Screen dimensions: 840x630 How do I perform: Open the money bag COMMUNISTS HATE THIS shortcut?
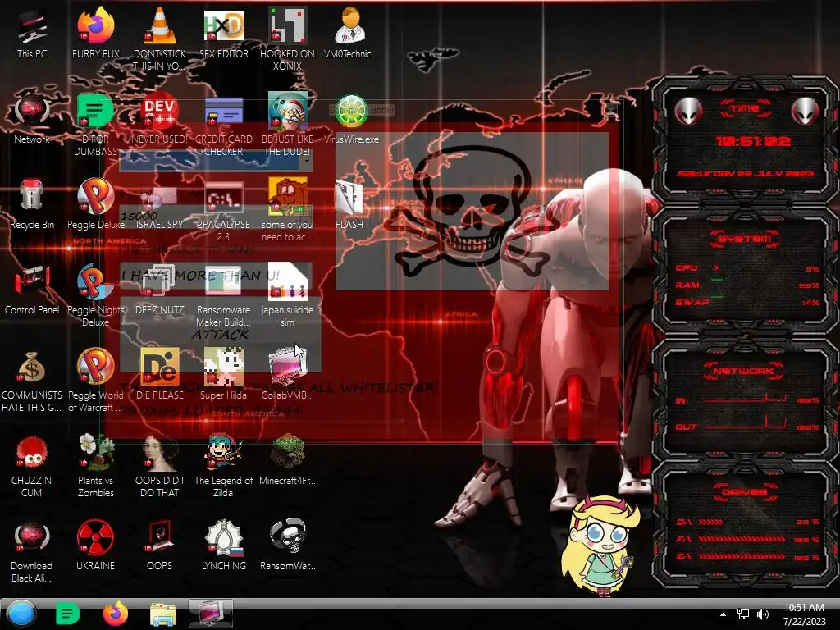point(32,381)
